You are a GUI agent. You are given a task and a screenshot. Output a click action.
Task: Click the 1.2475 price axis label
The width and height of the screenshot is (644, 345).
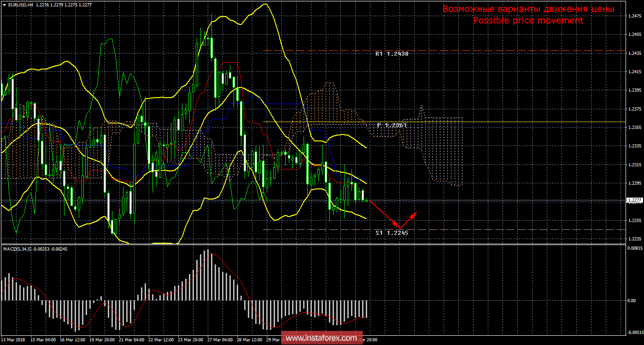tap(635, 16)
